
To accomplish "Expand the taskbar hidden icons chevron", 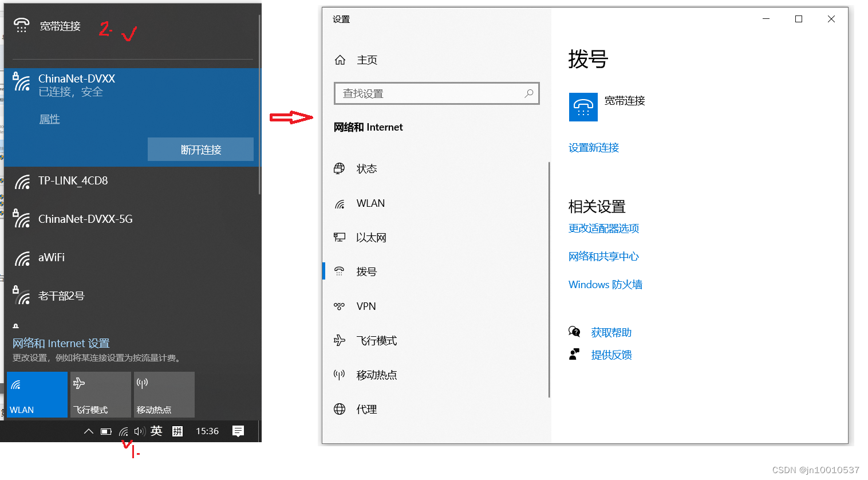I will tap(89, 431).
